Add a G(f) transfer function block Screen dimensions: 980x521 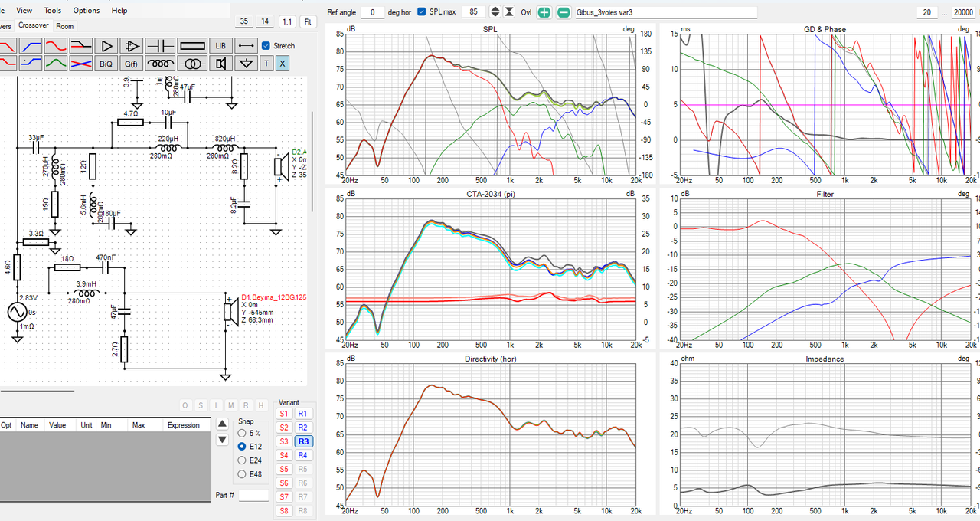(132, 64)
